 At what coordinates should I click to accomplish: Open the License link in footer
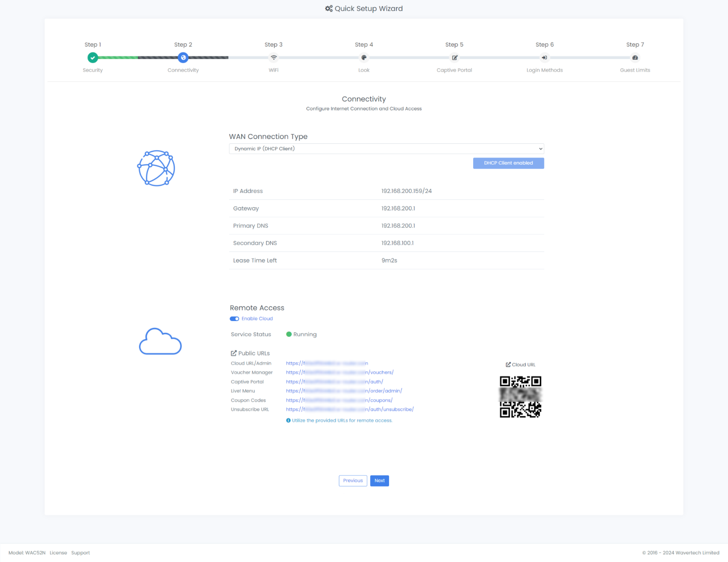coord(58,553)
